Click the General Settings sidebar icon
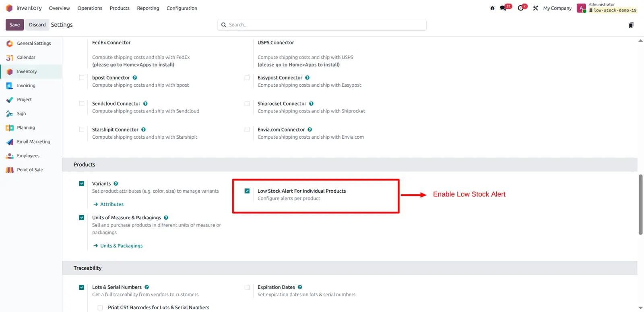The width and height of the screenshot is (644, 312). [10, 44]
